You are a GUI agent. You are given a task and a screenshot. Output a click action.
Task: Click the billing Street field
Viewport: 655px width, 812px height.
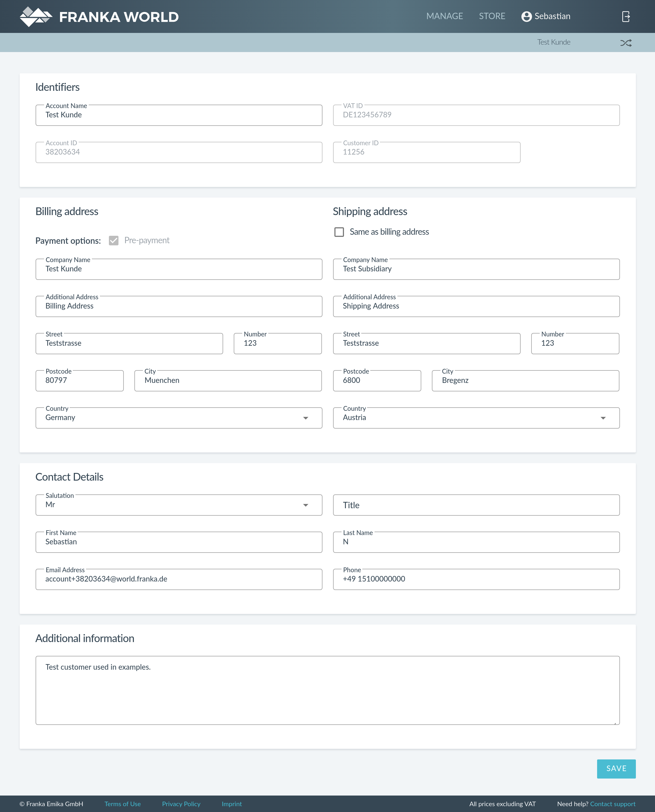tap(129, 344)
